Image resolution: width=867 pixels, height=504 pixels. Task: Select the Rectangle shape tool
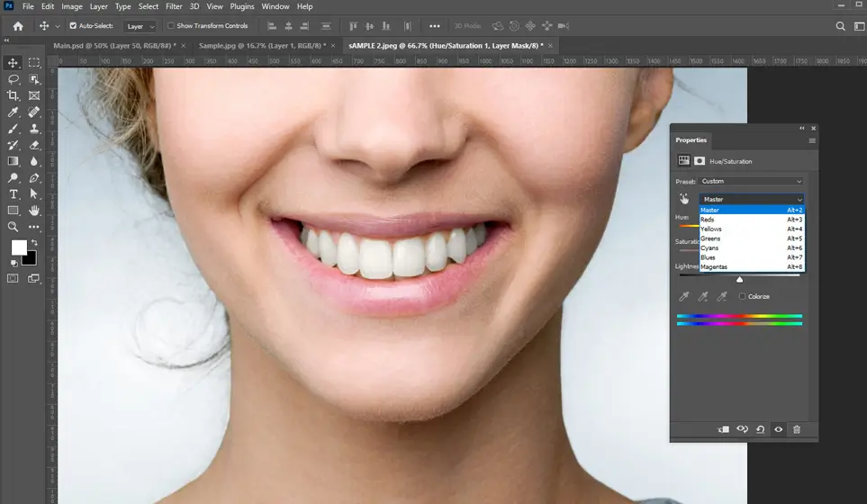pyautogui.click(x=13, y=211)
